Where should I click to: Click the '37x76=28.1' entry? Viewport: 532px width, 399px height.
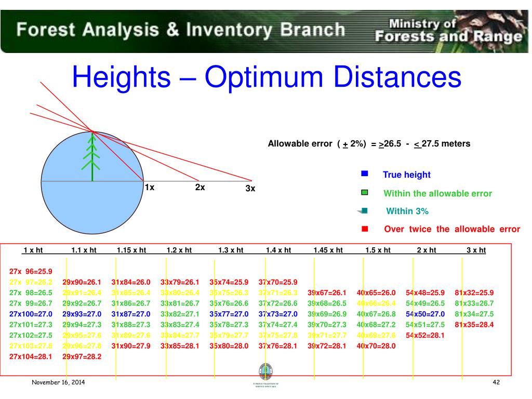[x=278, y=346]
